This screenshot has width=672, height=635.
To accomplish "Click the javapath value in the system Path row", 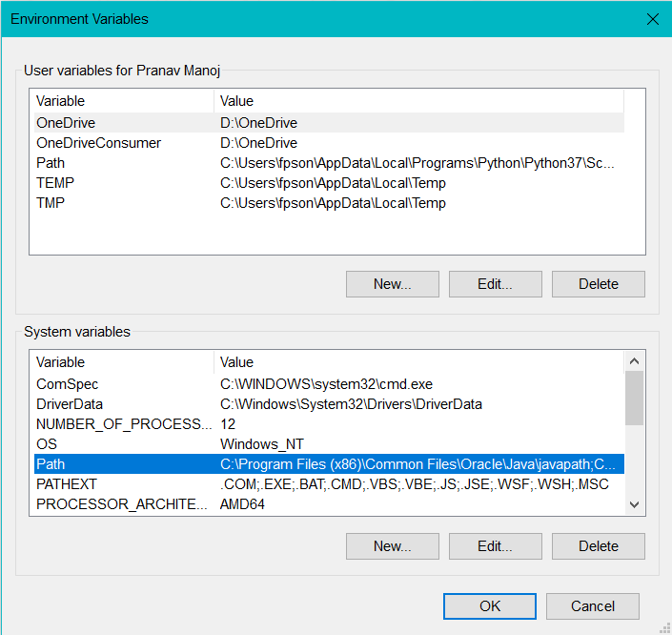I will pyautogui.click(x=417, y=464).
